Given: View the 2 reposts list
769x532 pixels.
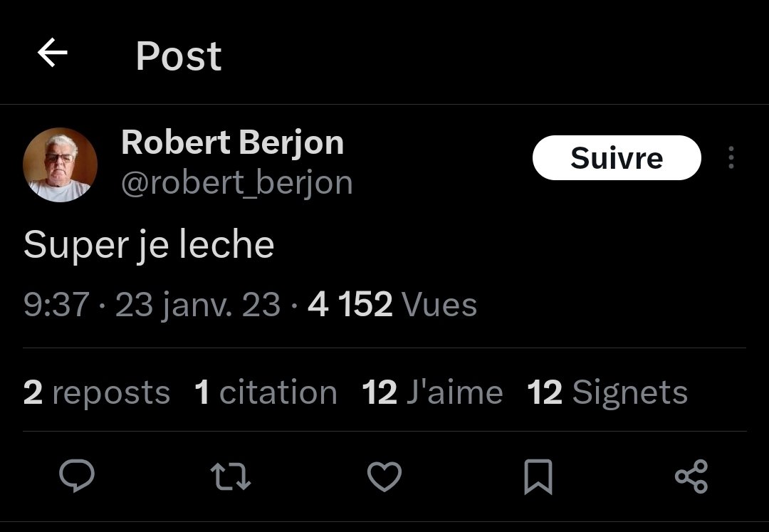Looking at the screenshot, I should pyautogui.click(x=97, y=392).
